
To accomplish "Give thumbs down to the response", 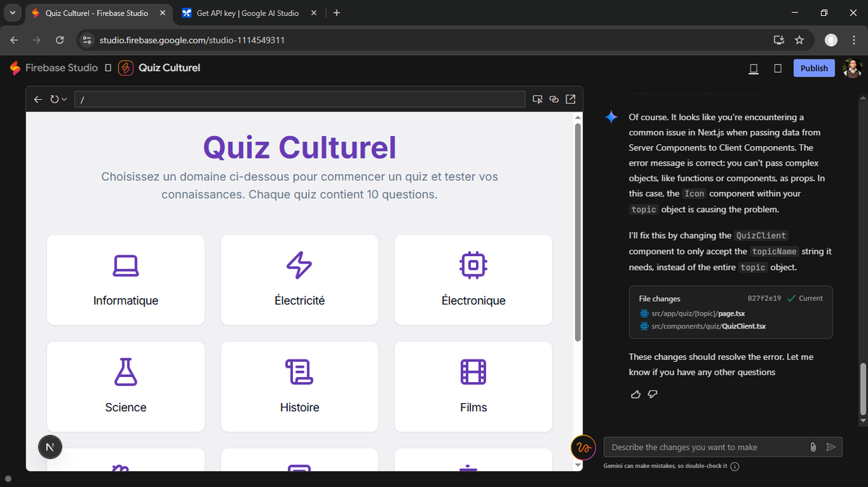I will (x=652, y=394).
